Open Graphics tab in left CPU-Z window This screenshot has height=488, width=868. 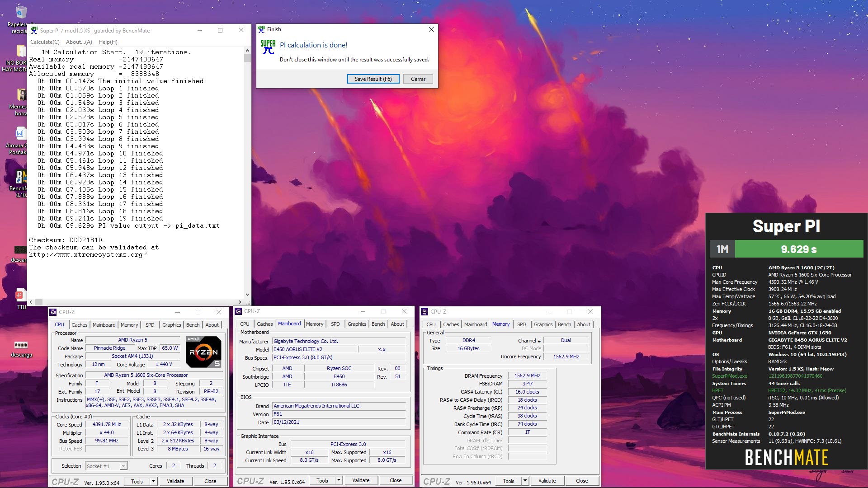click(x=172, y=325)
